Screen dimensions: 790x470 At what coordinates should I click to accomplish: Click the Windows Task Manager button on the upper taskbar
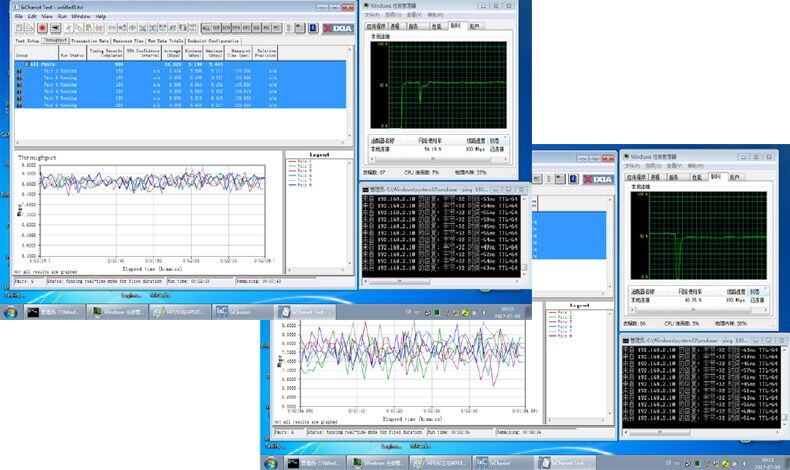pyautogui.click(x=117, y=312)
